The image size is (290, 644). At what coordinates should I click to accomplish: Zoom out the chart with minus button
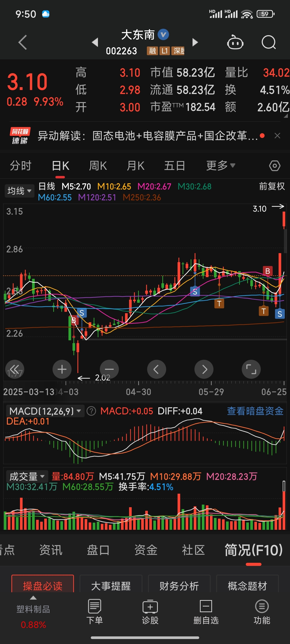pos(109,369)
